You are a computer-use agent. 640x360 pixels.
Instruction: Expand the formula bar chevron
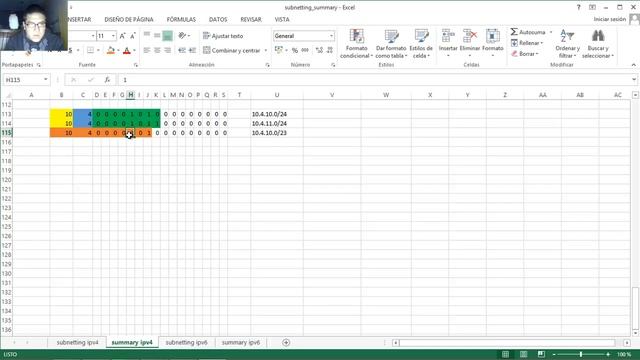(633, 80)
